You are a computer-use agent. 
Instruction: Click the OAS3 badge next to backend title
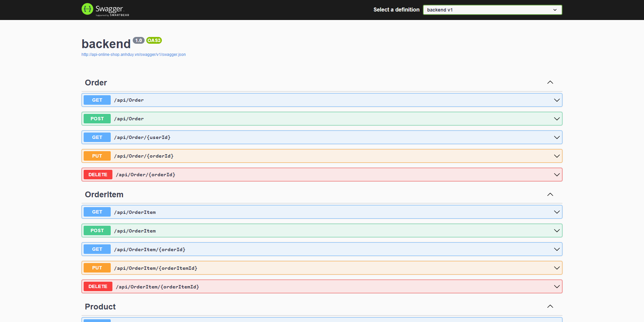click(154, 40)
